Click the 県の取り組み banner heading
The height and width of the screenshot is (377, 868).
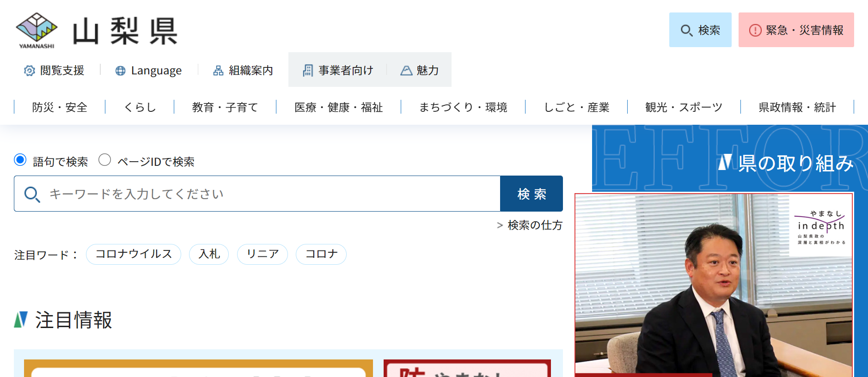tap(786, 163)
